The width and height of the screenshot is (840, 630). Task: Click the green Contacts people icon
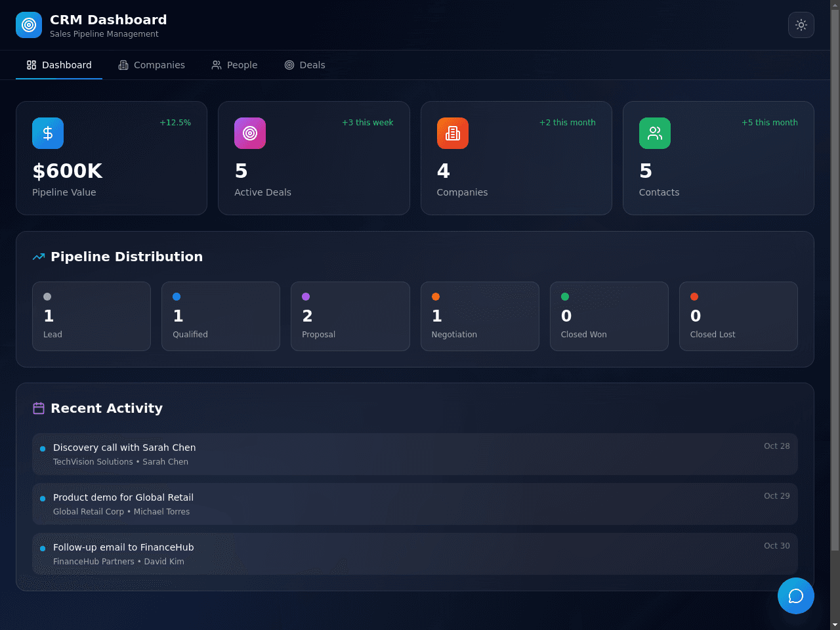[x=655, y=133]
